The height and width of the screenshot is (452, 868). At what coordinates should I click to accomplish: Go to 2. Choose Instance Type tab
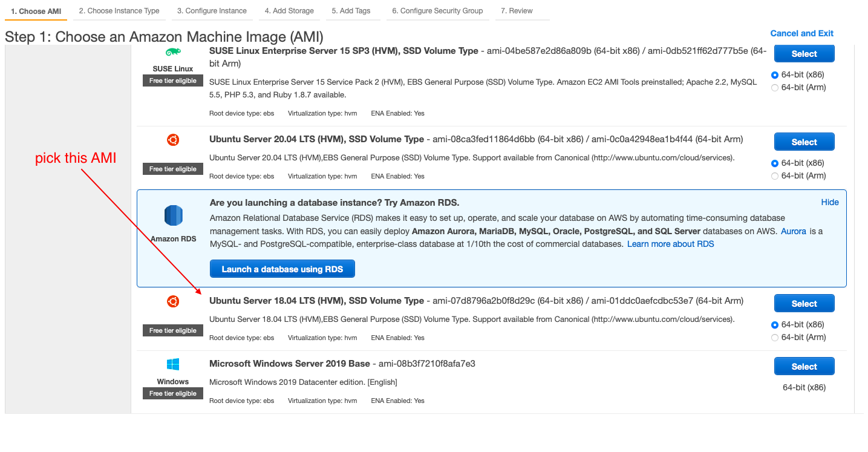click(x=119, y=11)
